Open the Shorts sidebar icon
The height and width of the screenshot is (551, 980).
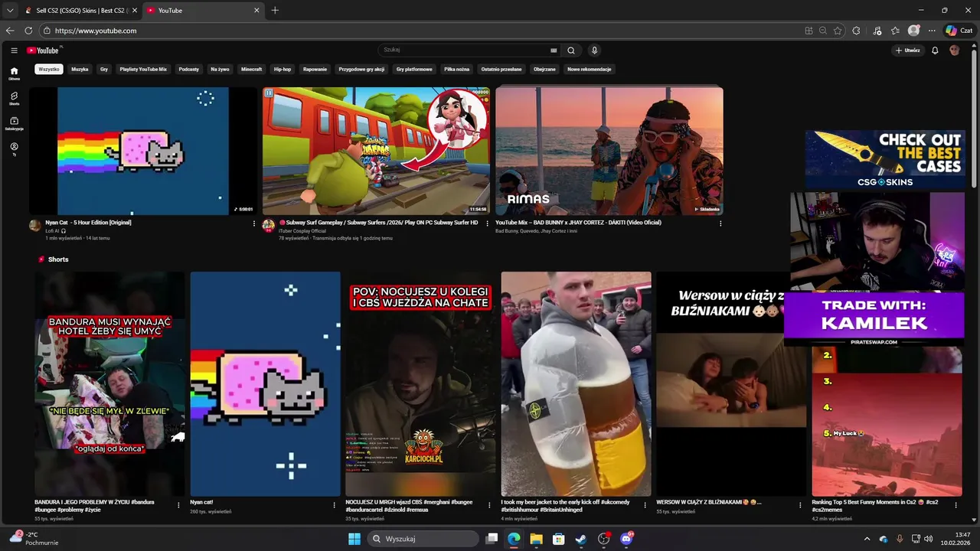[x=14, y=98]
